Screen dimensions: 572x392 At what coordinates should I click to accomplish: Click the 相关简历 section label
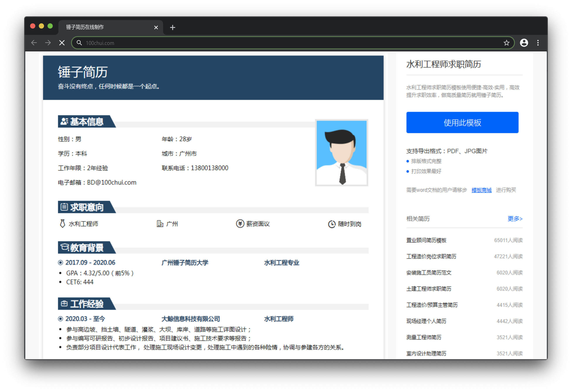pyautogui.click(x=418, y=219)
